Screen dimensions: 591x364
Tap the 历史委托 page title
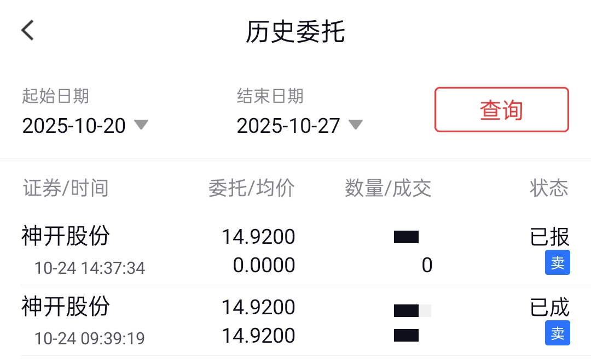295,32
